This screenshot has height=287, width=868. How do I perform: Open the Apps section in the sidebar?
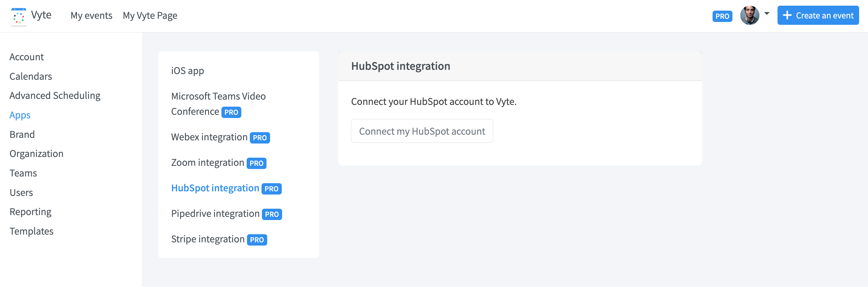(20, 115)
